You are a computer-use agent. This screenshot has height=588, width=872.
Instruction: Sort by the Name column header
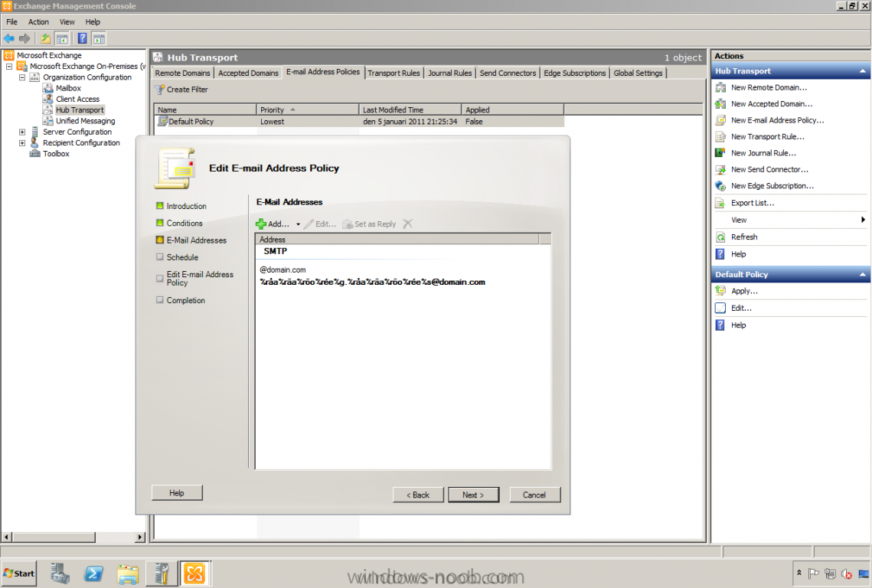coord(204,109)
